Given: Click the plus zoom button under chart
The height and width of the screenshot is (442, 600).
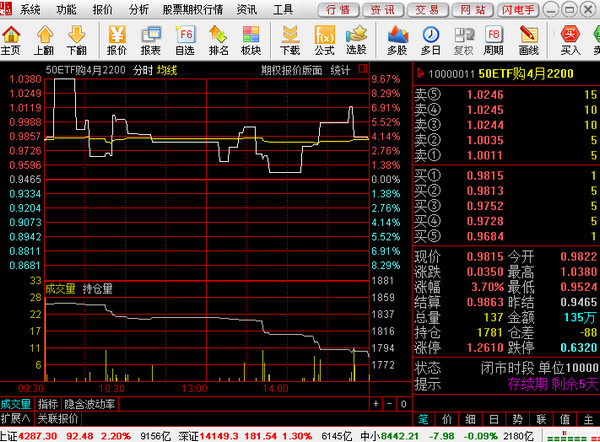Looking at the screenshot, I should point(376,404).
